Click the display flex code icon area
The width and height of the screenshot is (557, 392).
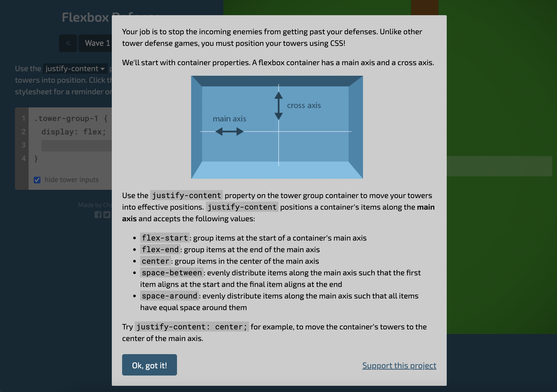74,132
